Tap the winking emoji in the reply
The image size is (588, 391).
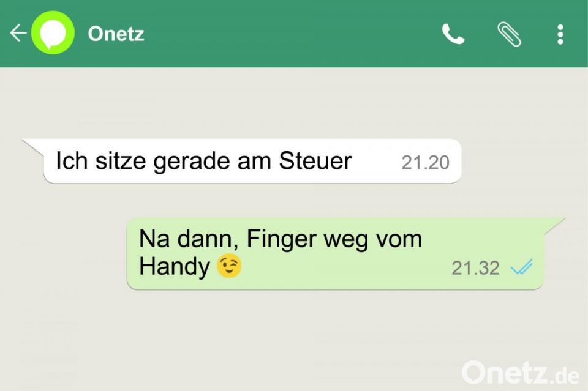pyautogui.click(x=229, y=266)
